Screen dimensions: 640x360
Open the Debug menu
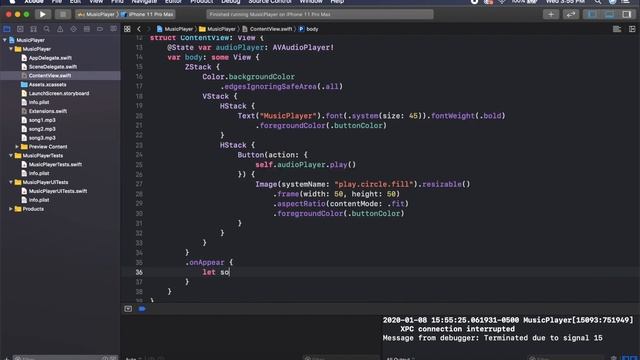pos(231,2)
